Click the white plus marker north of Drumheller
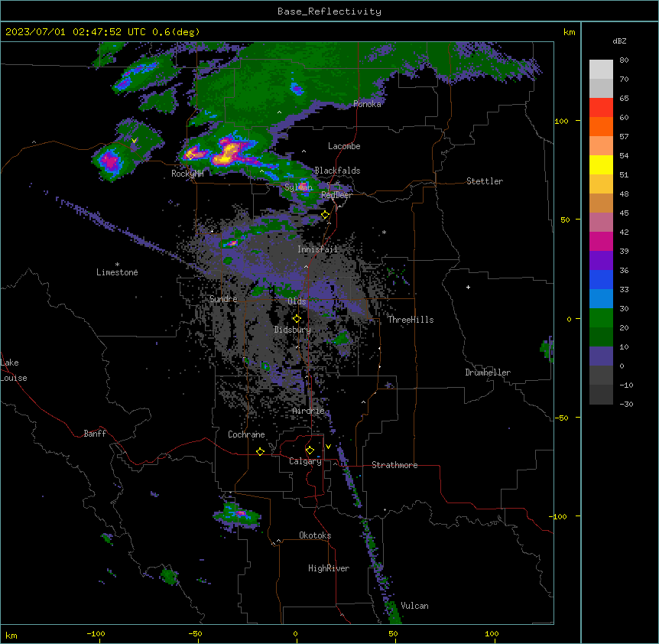Viewport: 659px width, 644px height. tap(468, 287)
